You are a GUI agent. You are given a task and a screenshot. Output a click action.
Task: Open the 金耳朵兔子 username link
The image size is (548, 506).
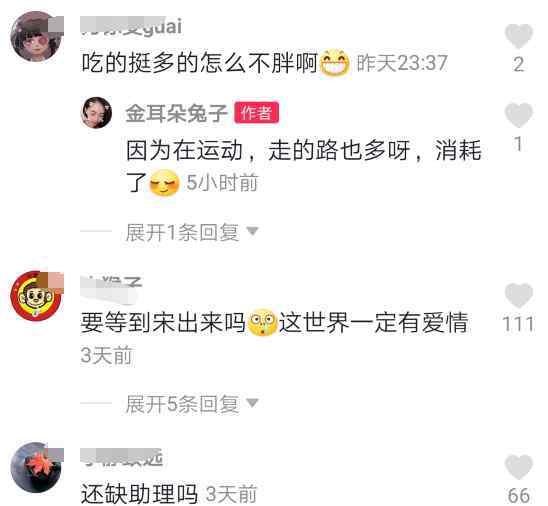click(x=176, y=113)
